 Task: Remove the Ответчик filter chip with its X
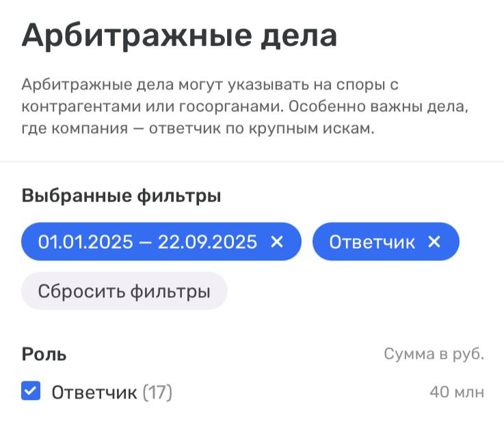pos(434,242)
